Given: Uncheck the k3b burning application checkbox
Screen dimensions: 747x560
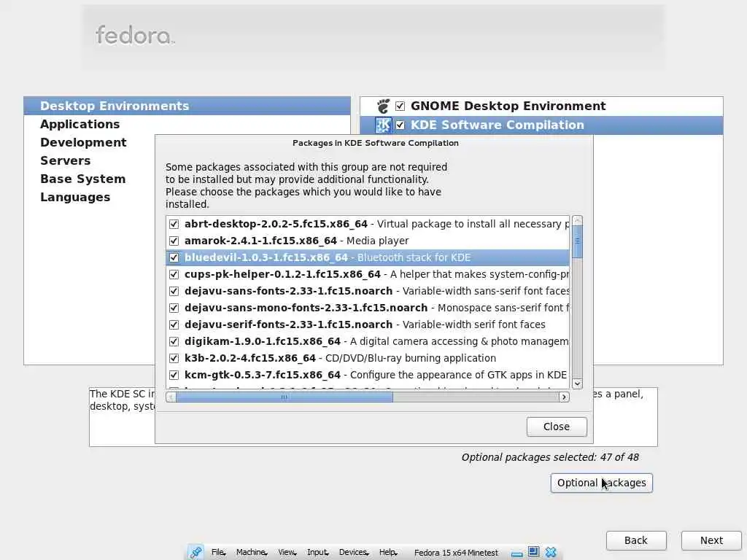Looking at the screenshot, I should pyautogui.click(x=174, y=358).
